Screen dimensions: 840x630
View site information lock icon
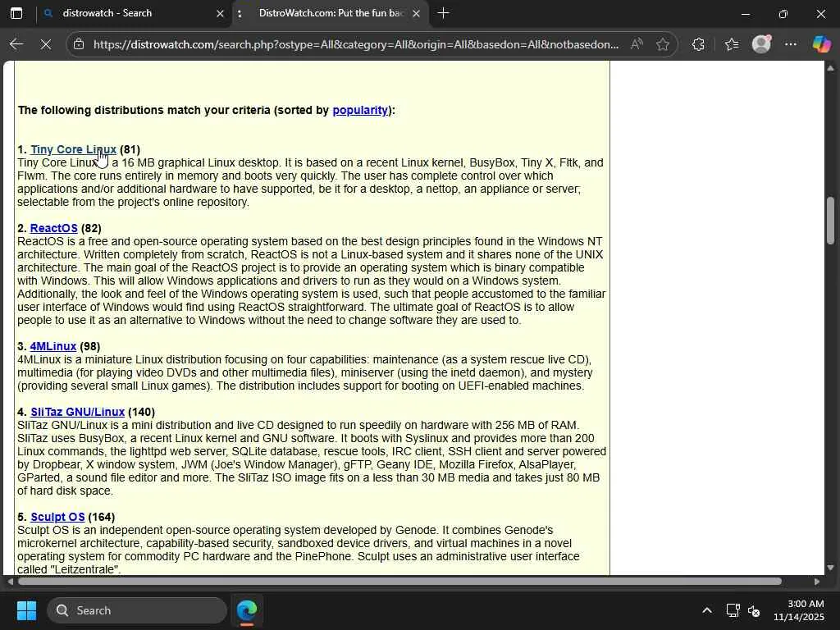(79, 44)
